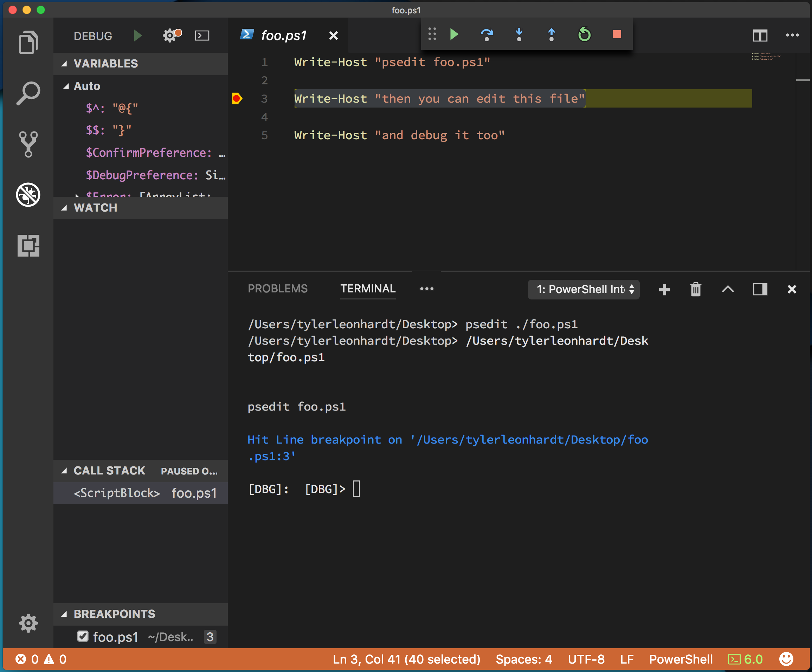812x672 pixels.
Task: Click the Source Control git branch icon
Action: pyautogui.click(x=28, y=144)
